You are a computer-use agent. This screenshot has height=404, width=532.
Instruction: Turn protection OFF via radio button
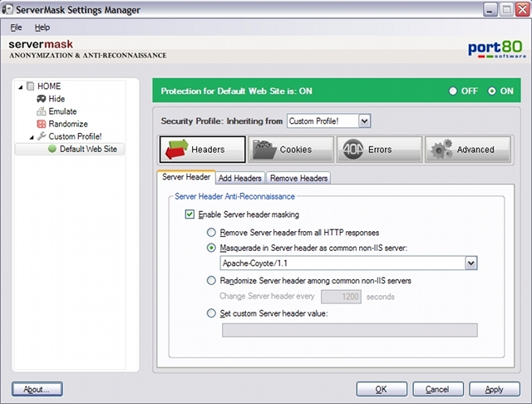pos(452,91)
